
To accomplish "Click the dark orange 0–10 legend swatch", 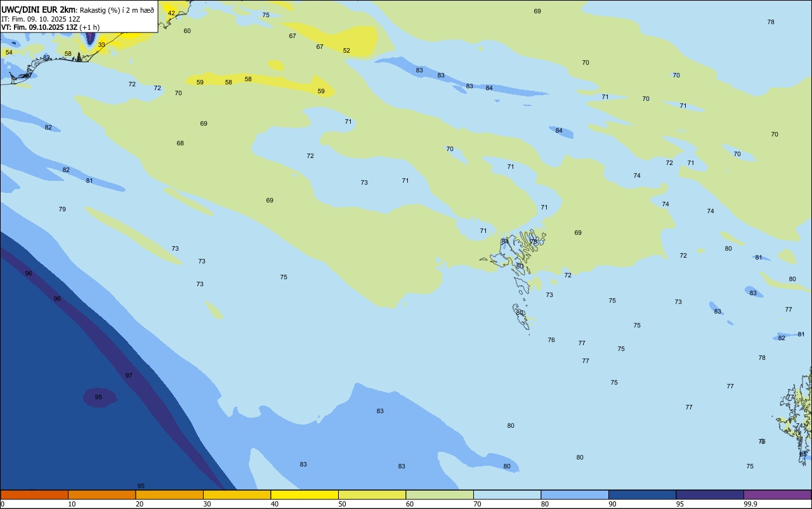I will 34,494.
